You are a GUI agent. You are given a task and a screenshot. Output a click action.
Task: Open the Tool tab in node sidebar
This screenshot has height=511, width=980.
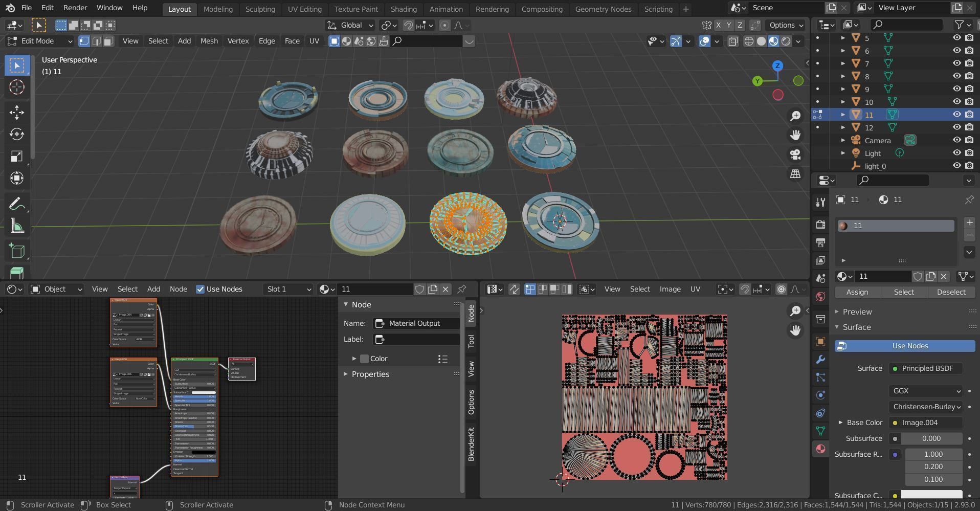pos(471,341)
